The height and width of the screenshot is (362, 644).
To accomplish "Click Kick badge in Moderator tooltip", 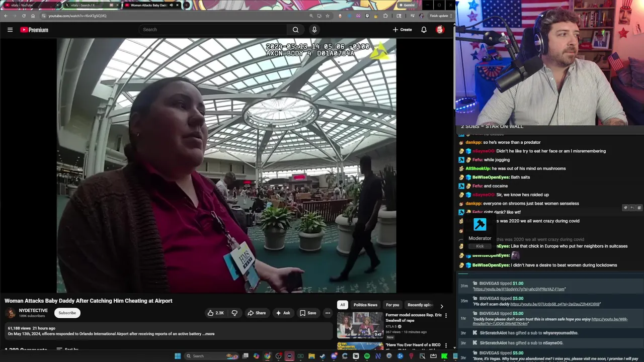I will click(x=480, y=246).
